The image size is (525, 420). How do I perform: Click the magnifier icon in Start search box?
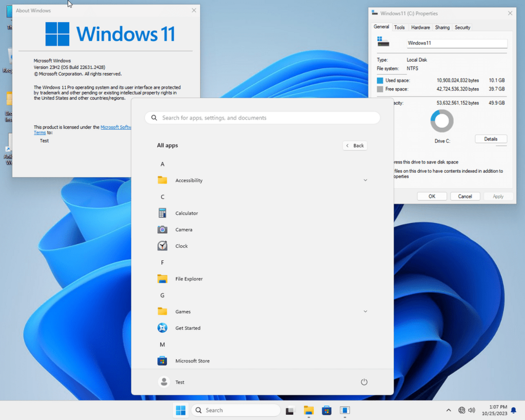[x=154, y=117]
